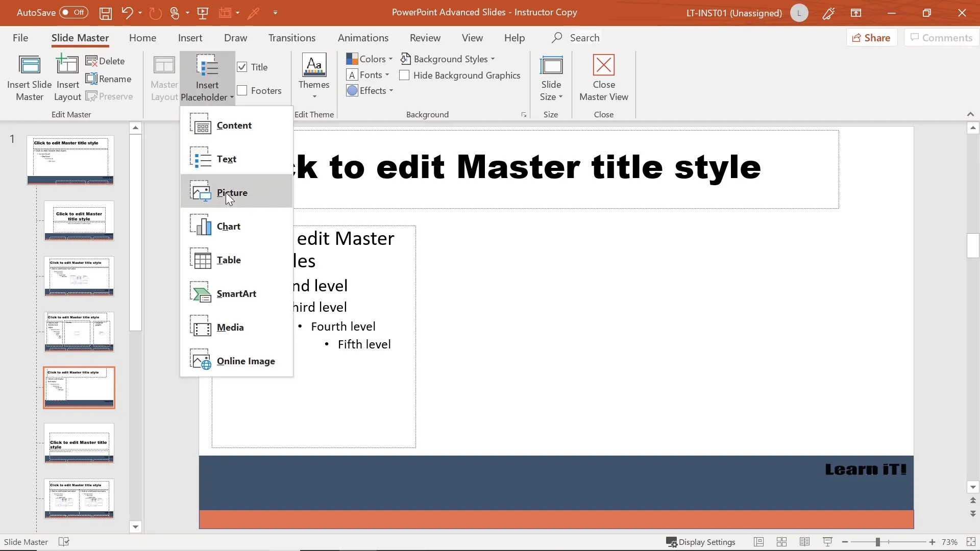Open the Transitions tab

coord(292,38)
